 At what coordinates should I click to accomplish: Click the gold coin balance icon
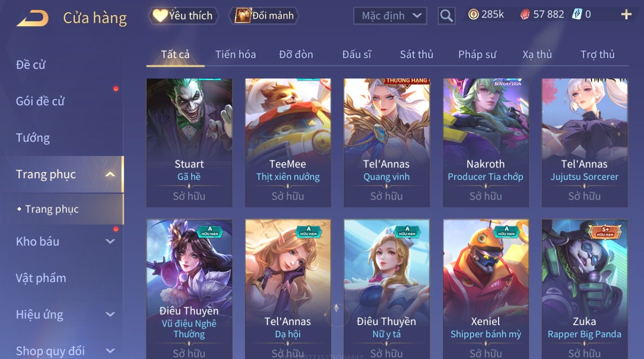click(x=473, y=15)
